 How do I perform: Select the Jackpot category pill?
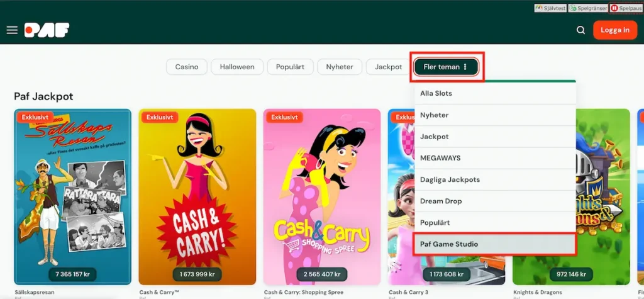coord(388,67)
